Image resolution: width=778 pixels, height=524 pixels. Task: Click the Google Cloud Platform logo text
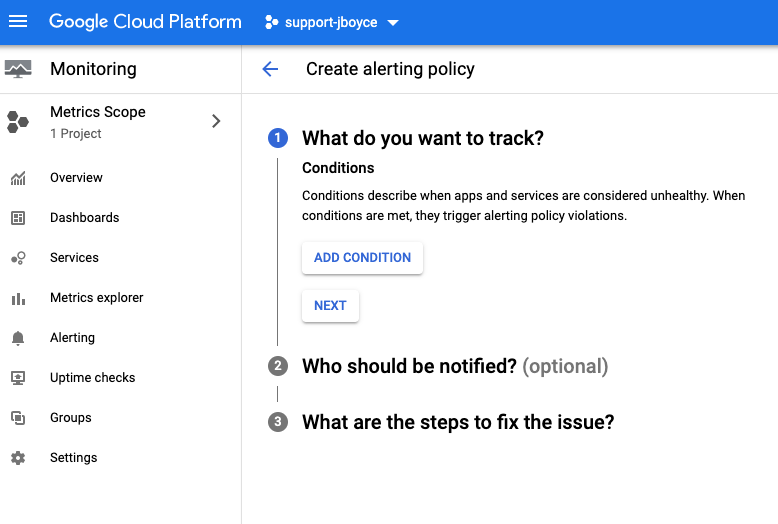pos(145,22)
